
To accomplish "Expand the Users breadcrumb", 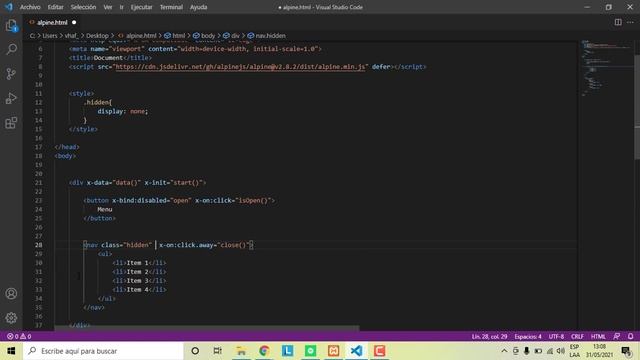I will (50, 36).
